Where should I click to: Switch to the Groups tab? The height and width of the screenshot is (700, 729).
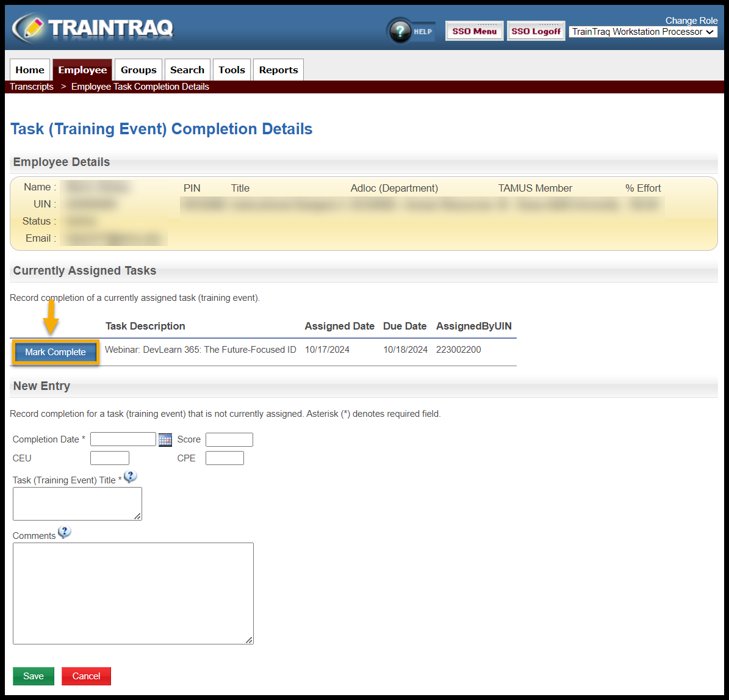point(138,70)
